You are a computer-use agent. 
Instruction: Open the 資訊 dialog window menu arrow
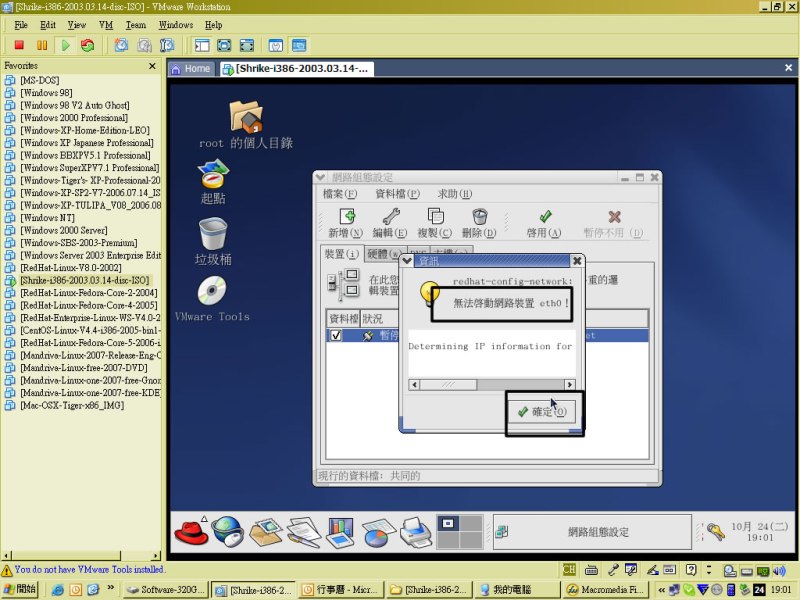[407, 261]
